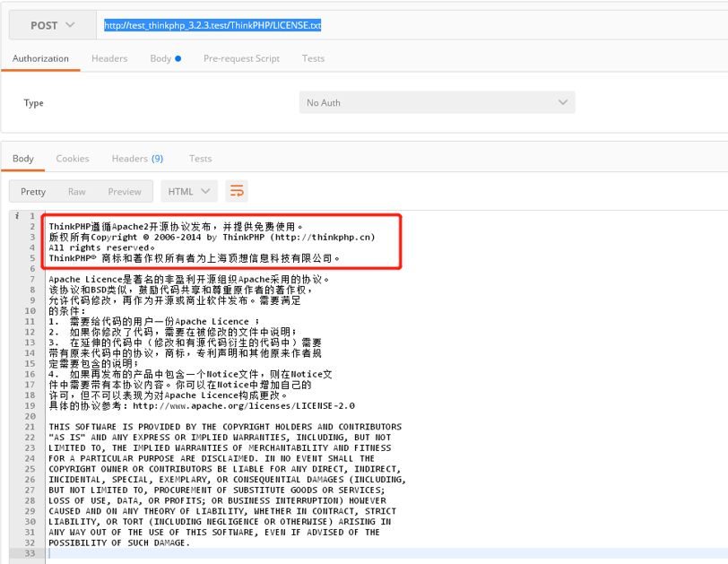
Task: Select the response Body tab
Action: 23,159
